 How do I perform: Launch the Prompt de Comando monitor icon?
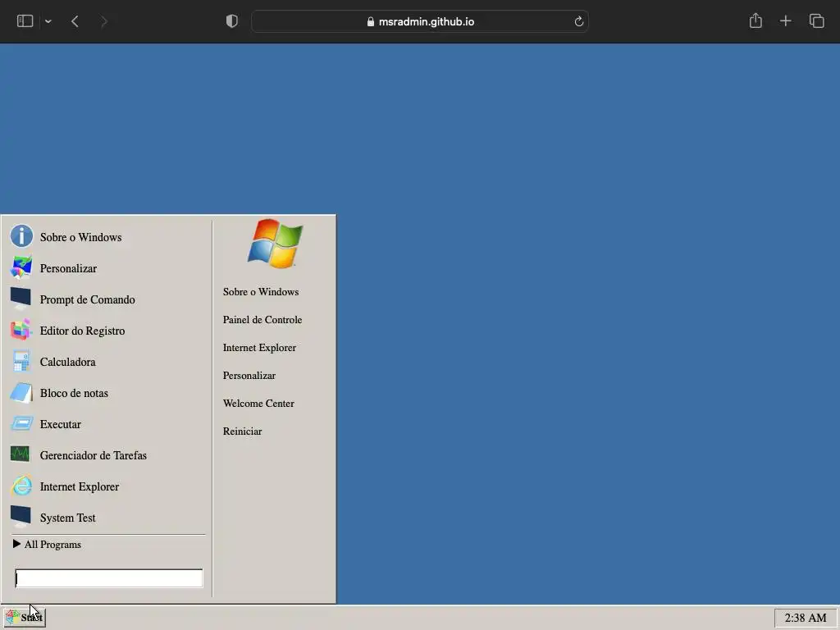point(21,299)
